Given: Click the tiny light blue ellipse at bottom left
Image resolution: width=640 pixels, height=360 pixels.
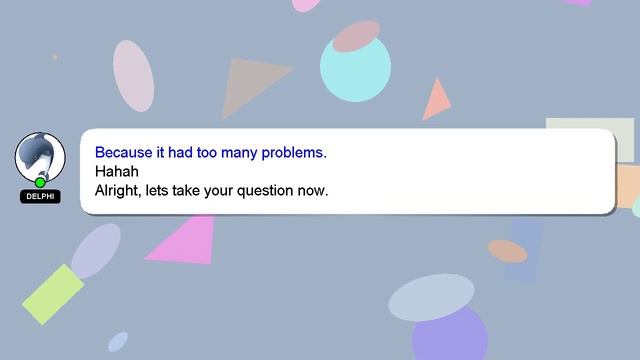Looking at the screenshot, I should [118, 342].
